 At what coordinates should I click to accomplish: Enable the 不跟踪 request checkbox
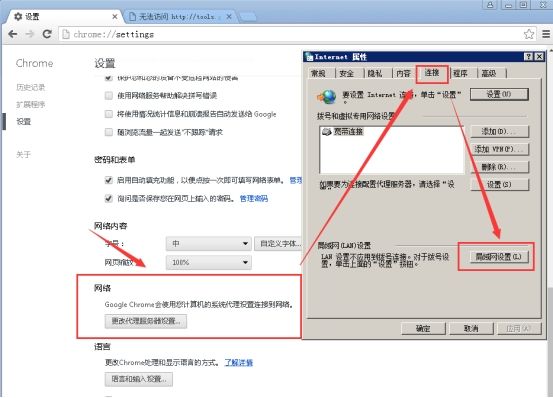(109, 132)
